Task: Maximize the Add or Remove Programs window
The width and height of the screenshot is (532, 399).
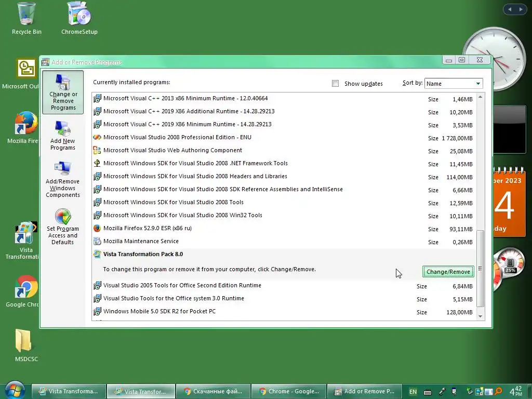Action: pyautogui.click(x=462, y=60)
